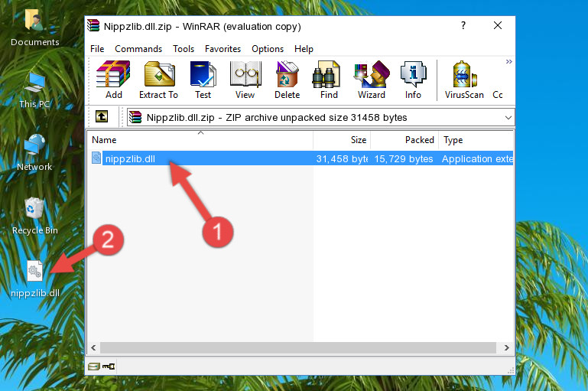The height and width of the screenshot is (391, 588).
Task: Click the nippzlib.dll file icon in list
Action: (96, 158)
